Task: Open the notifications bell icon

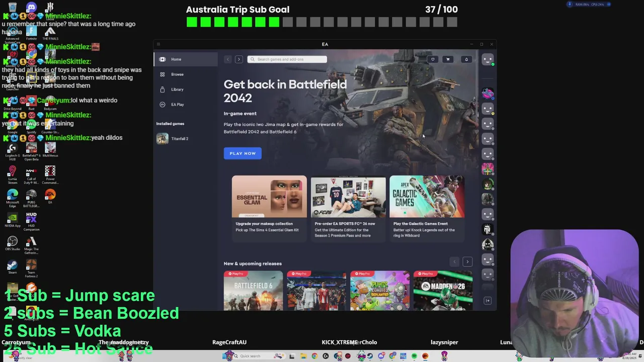Action: point(466,59)
